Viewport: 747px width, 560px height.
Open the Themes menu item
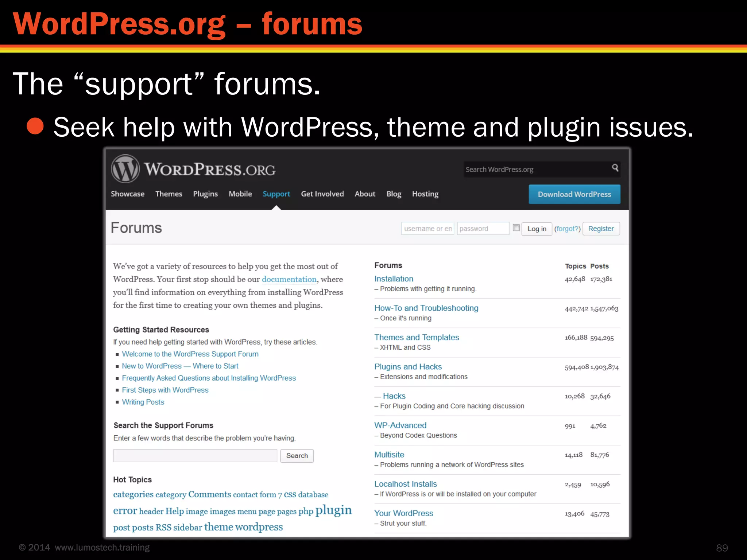169,194
